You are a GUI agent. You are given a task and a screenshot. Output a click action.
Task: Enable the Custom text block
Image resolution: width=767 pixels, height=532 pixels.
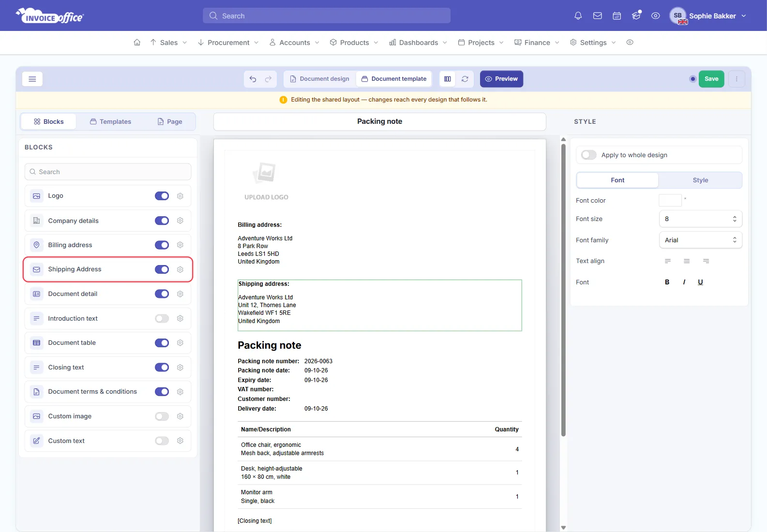coord(162,441)
